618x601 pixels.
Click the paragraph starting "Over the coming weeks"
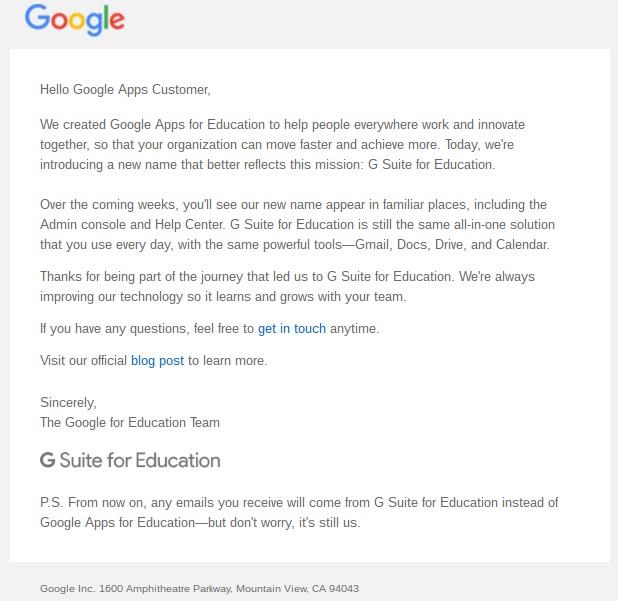point(296,225)
